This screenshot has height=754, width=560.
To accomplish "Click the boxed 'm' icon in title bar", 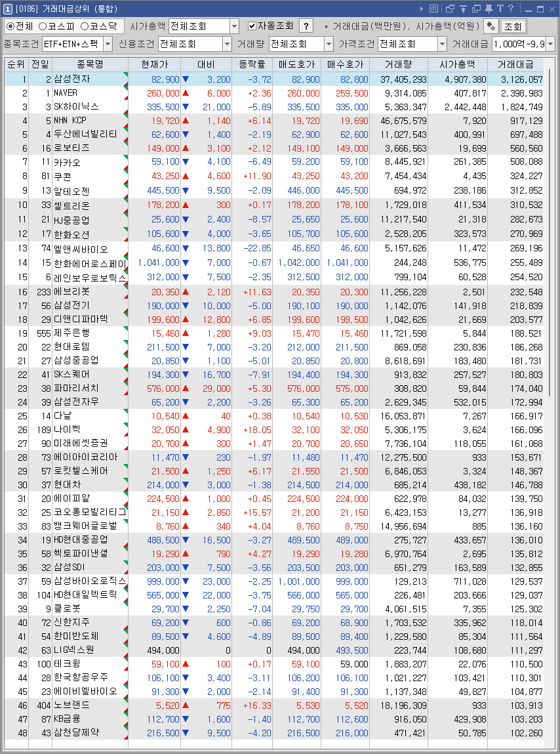I will coord(433,9).
